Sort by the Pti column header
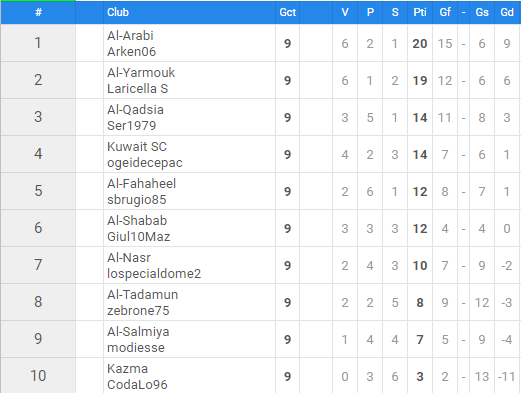This screenshot has height=393, width=521. click(x=420, y=12)
